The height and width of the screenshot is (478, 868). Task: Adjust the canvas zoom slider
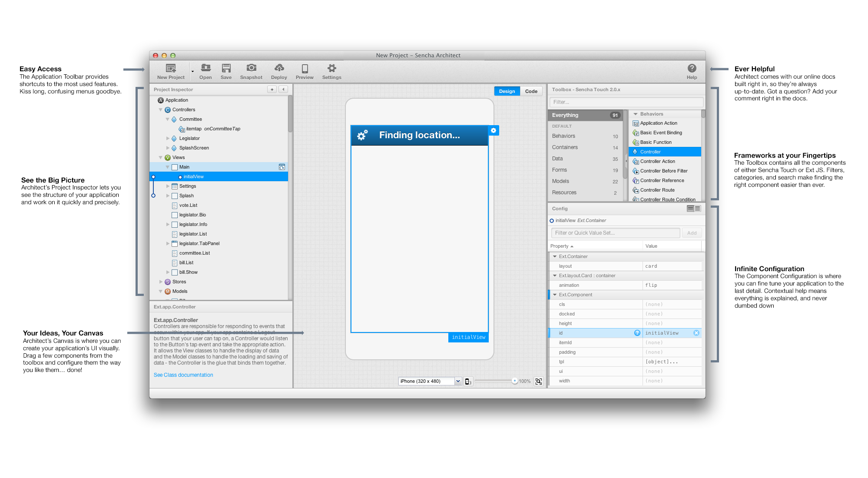514,381
